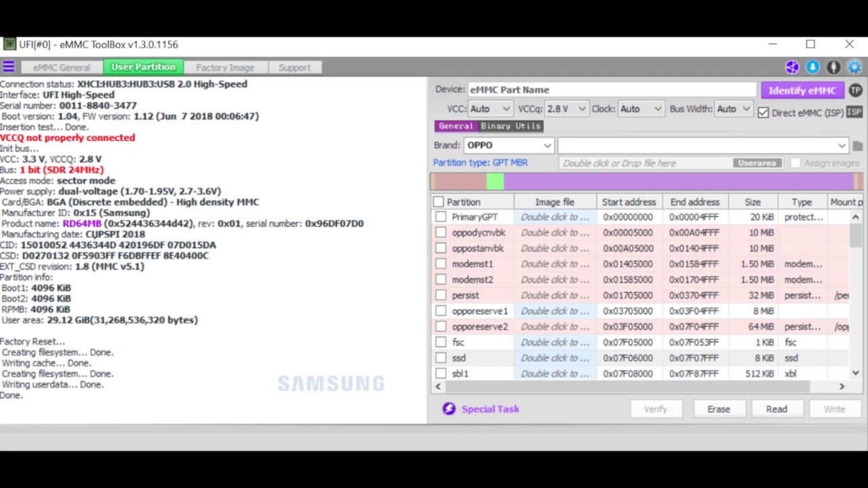The width and height of the screenshot is (868, 488).
Task: Click the horizontal scrollbar left arrow
Action: coord(438,386)
